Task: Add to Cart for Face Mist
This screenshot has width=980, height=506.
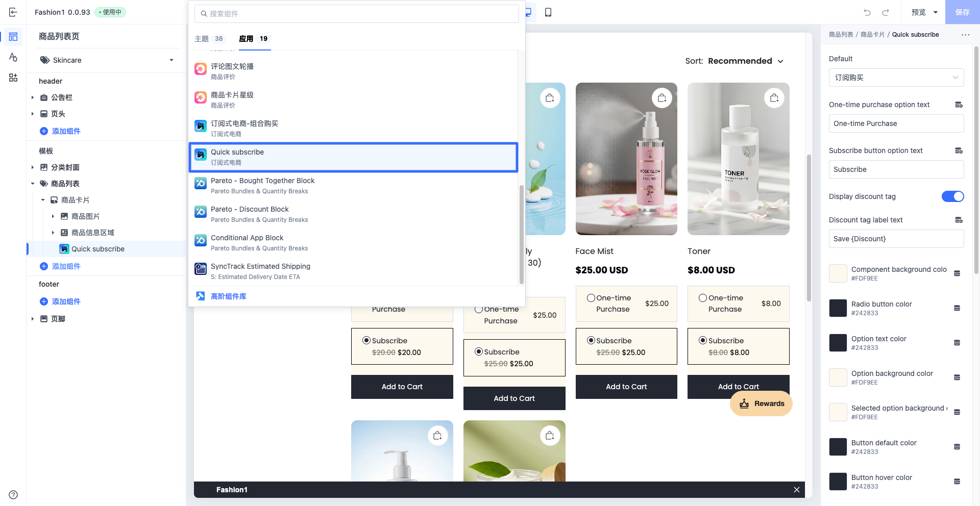Action: (x=626, y=387)
